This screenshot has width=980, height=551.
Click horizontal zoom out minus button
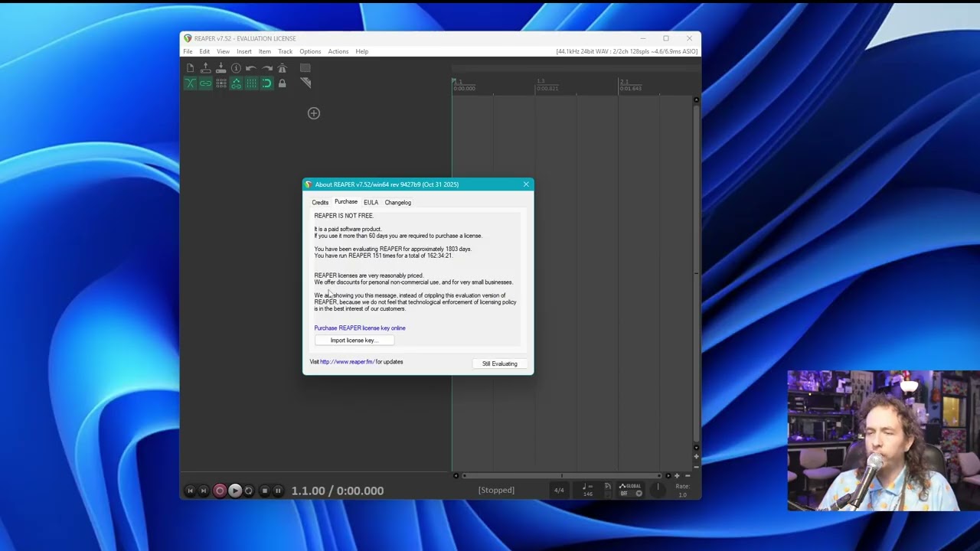688,475
